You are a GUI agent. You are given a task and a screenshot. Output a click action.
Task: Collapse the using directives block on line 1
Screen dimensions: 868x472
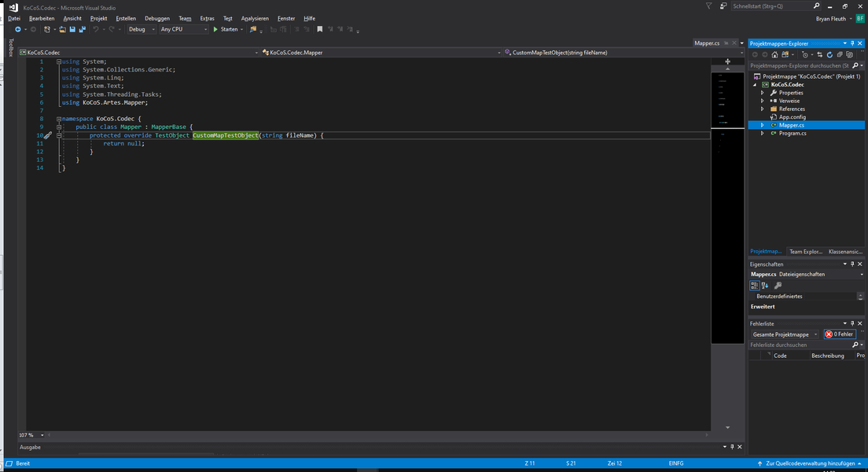pos(59,61)
